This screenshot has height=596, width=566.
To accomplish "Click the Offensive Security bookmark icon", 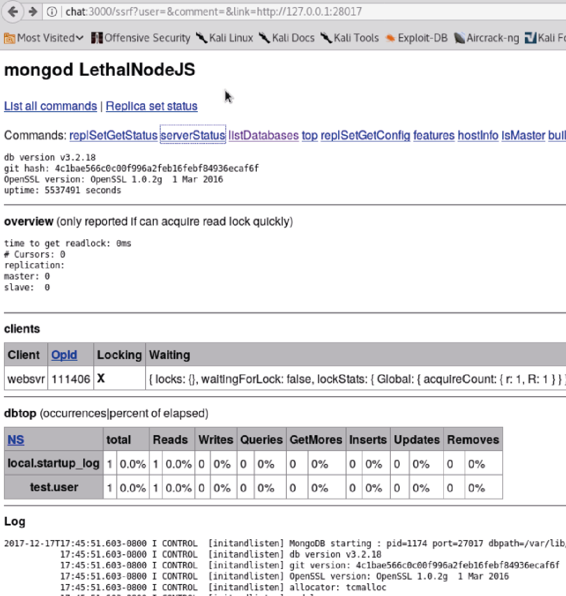I will (97, 38).
